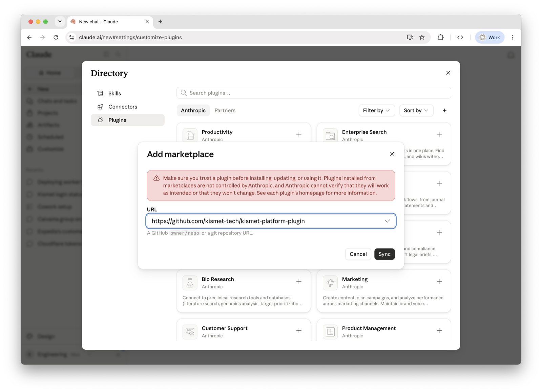
Task: Click the search magnifier icon
Action: [x=184, y=93]
